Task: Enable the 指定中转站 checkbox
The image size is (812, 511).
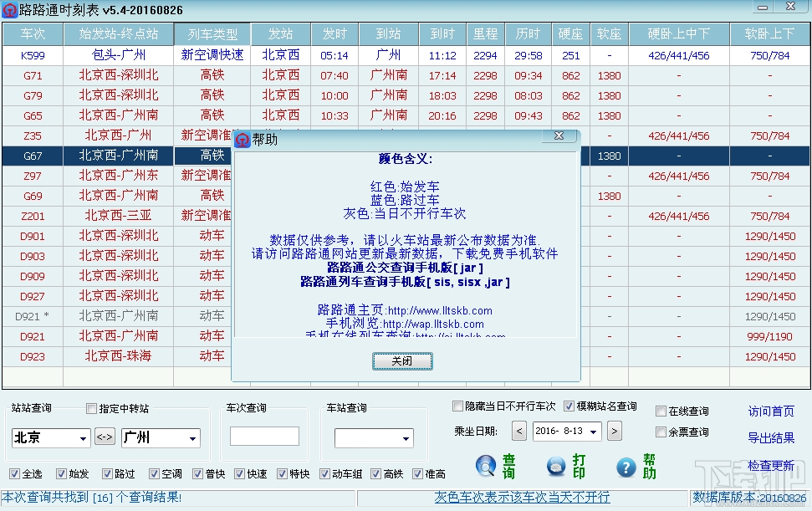Action: (x=90, y=410)
